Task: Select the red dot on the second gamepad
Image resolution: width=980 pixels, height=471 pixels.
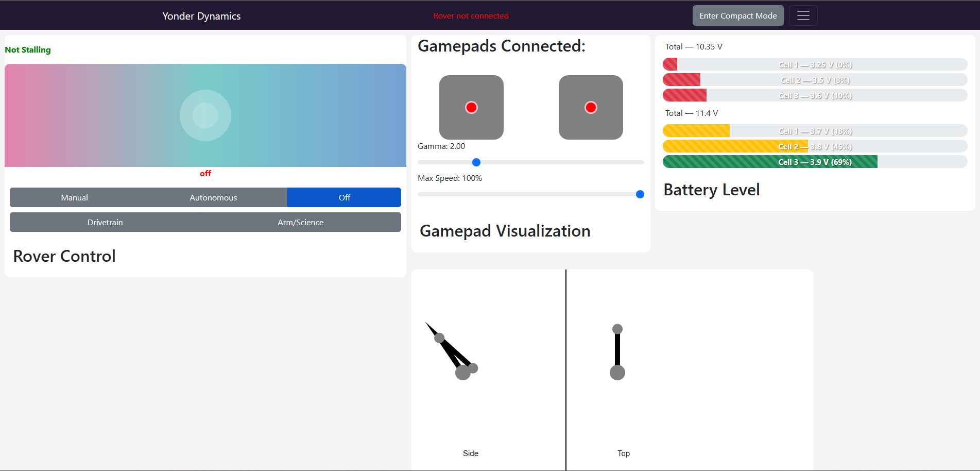Action: pos(590,107)
